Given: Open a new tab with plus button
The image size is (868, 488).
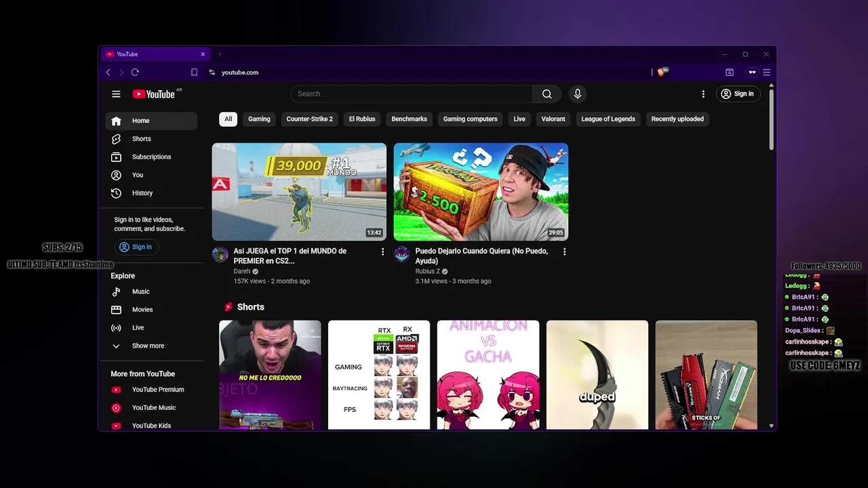Looking at the screenshot, I should (219, 54).
